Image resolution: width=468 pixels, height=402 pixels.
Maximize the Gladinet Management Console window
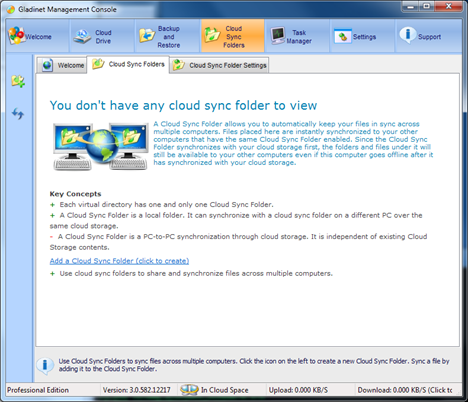coord(426,7)
